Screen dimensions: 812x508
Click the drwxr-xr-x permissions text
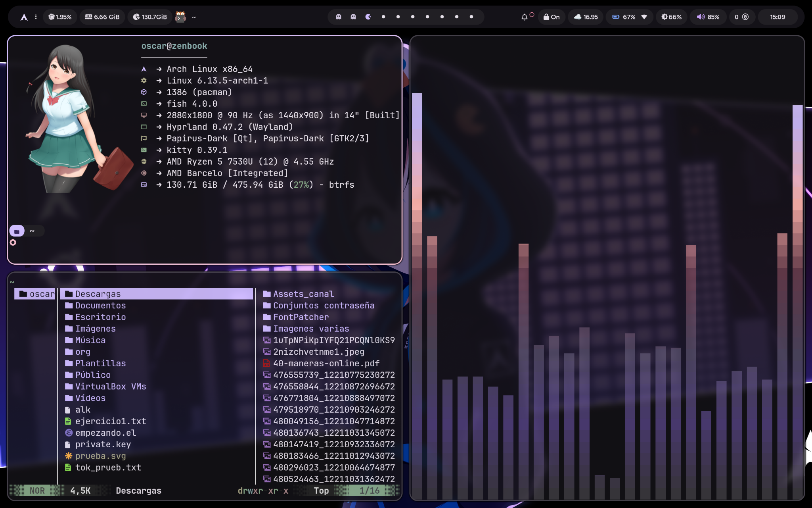[263, 491]
